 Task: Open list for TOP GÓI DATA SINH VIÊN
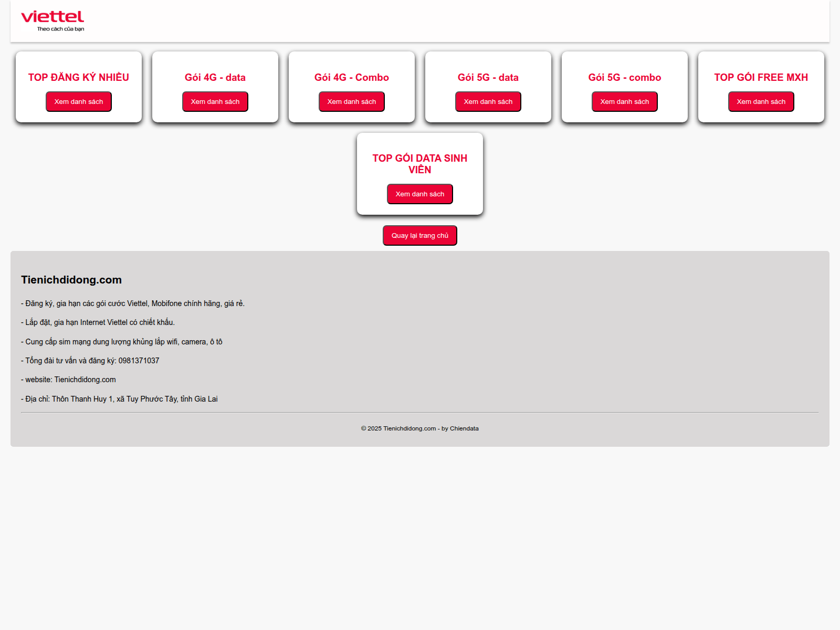pyautogui.click(x=420, y=194)
